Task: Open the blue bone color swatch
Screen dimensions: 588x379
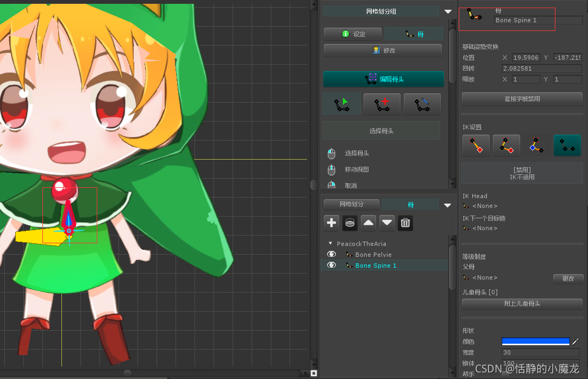Action: coord(535,342)
